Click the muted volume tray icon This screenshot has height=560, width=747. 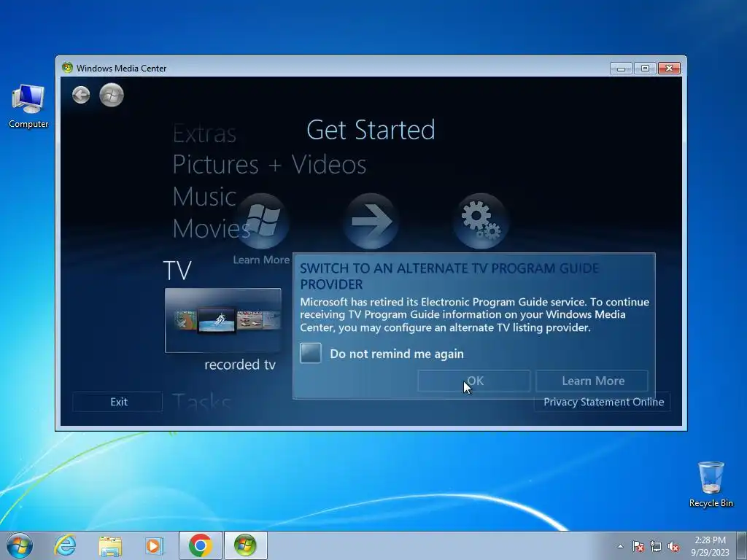[673, 546]
